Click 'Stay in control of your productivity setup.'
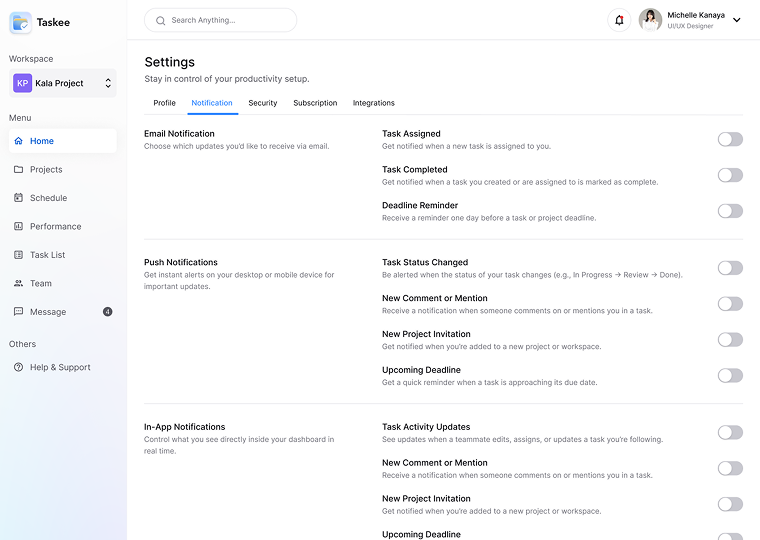Screen dimensions: 760x540 pos(227,79)
